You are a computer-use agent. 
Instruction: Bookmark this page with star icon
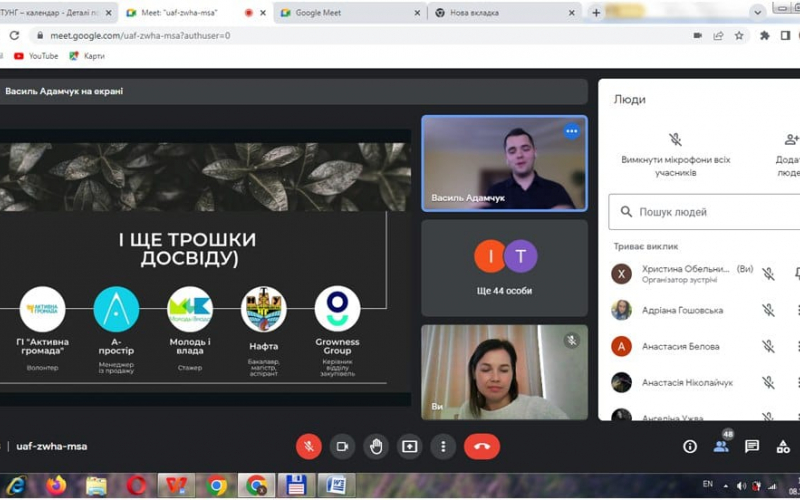739,35
